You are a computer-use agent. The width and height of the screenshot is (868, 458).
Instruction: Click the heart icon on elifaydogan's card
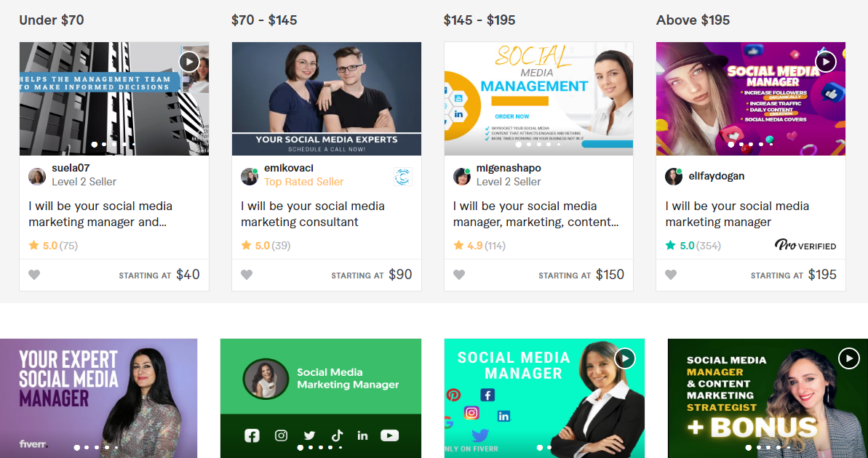tap(671, 274)
